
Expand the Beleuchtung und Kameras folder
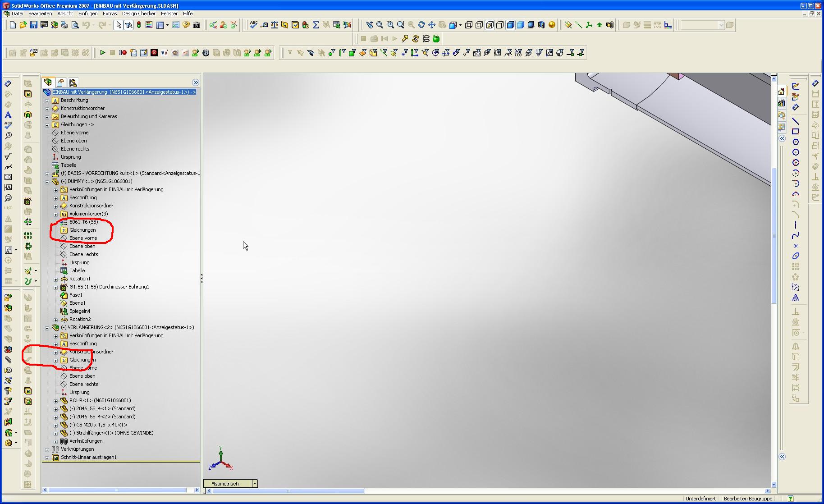(x=47, y=117)
